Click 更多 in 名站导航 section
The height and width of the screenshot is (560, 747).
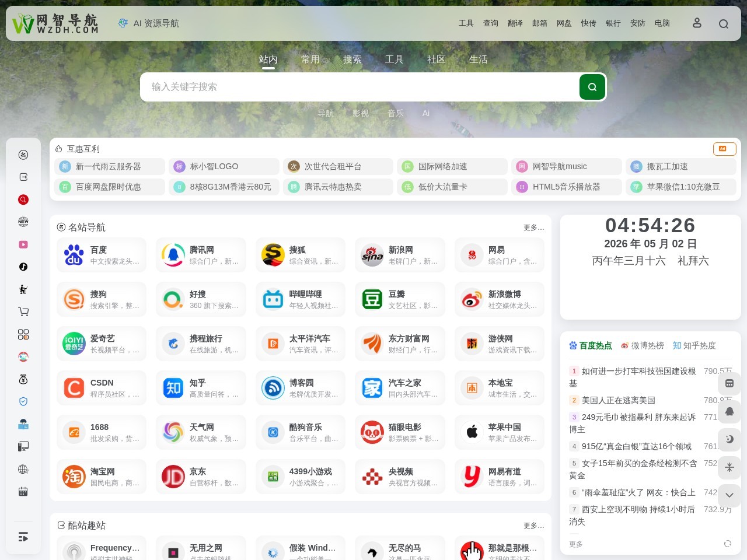point(533,228)
